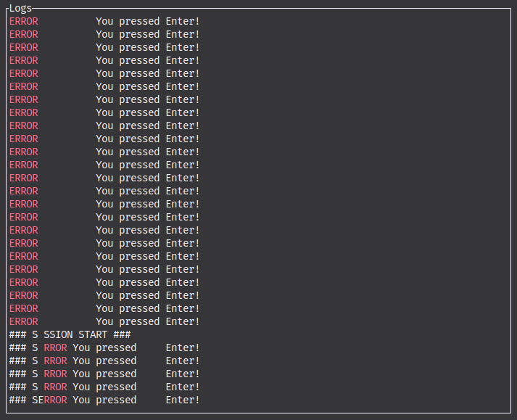Click the '###' prefix of the session start line
Viewport: 517px width, 420px height.
(18, 334)
